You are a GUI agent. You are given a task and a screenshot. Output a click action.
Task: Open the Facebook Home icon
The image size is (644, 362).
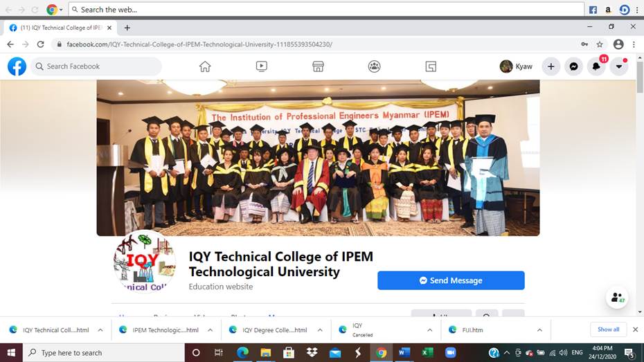(205, 66)
